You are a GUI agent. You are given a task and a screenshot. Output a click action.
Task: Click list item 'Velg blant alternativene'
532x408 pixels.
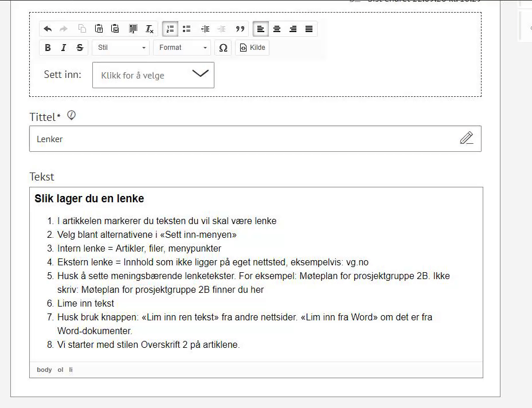point(147,234)
